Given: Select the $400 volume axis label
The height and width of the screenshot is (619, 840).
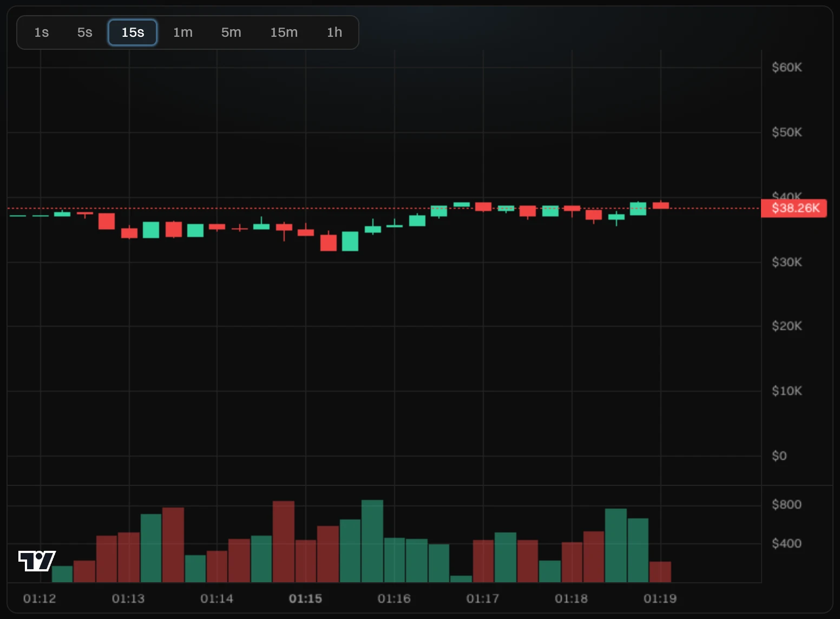Looking at the screenshot, I should click(786, 544).
